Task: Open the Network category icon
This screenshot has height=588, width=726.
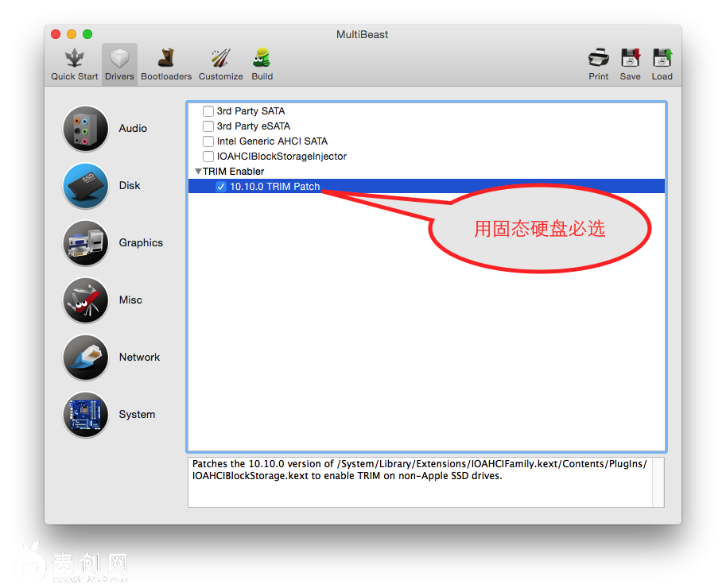Action: tap(86, 358)
